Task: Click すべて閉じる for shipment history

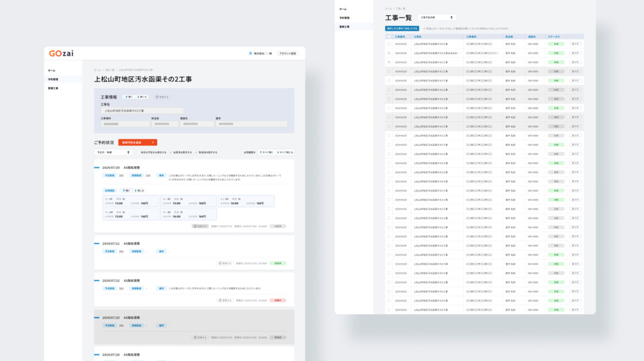Action: [x=285, y=152]
